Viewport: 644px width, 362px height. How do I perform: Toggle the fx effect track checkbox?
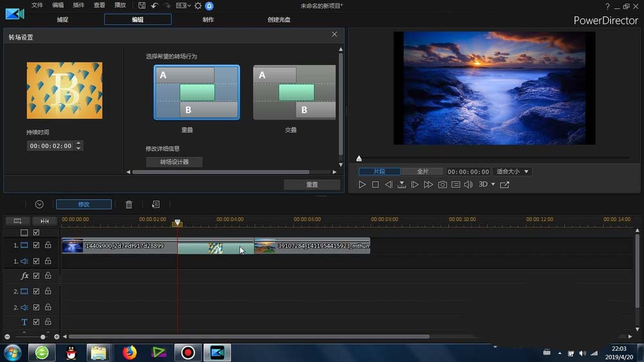coord(37,276)
